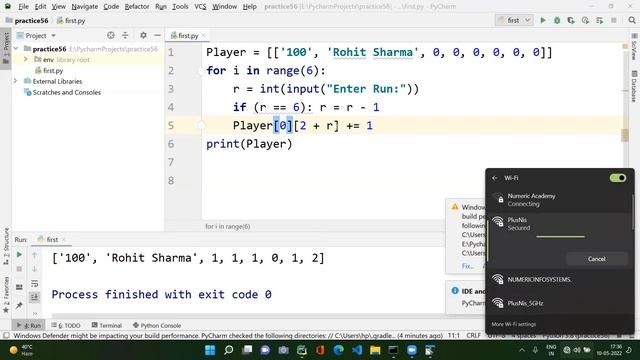Stop process in the Run panel
The image size is (640, 360).
pos(19,269)
